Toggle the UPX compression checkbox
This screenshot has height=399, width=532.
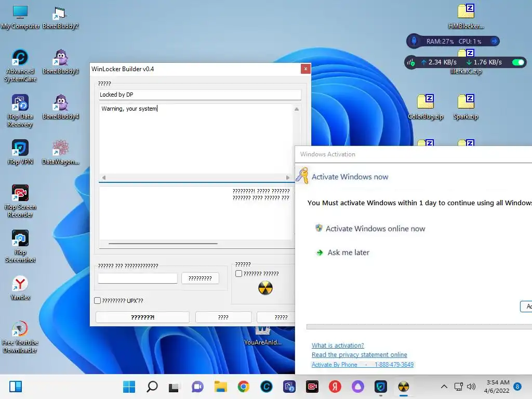click(x=97, y=301)
